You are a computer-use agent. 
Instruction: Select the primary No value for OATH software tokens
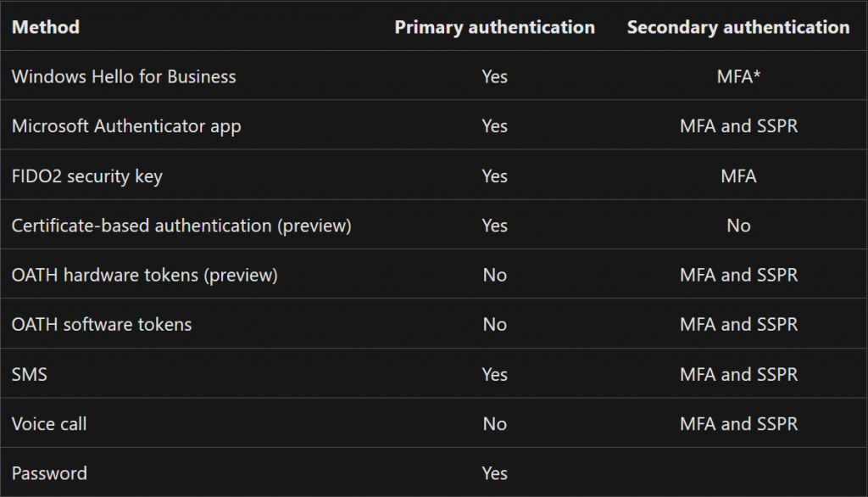494,325
